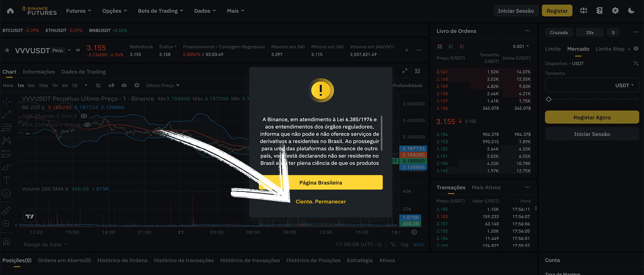This screenshot has height=275, width=644.
Task: Expand chart to fullscreen
Action: tap(405, 71)
